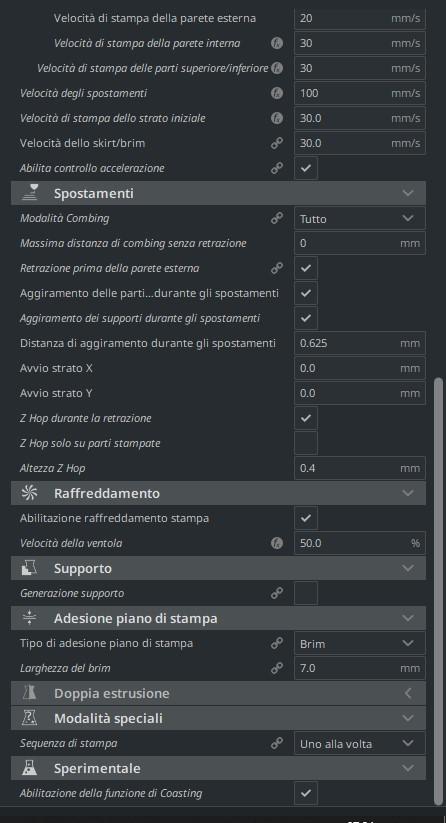The image size is (446, 823).
Task: Expand the Doppia estrusione section
Action: (218, 693)
